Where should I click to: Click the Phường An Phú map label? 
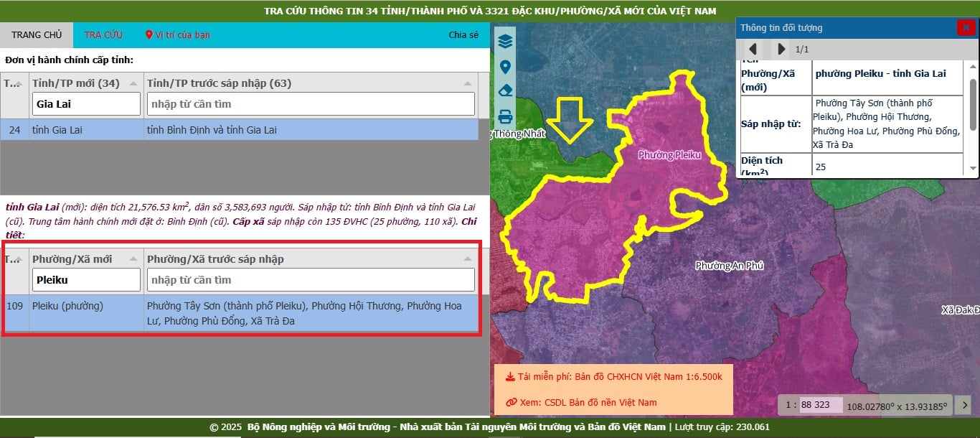[729, 266]
